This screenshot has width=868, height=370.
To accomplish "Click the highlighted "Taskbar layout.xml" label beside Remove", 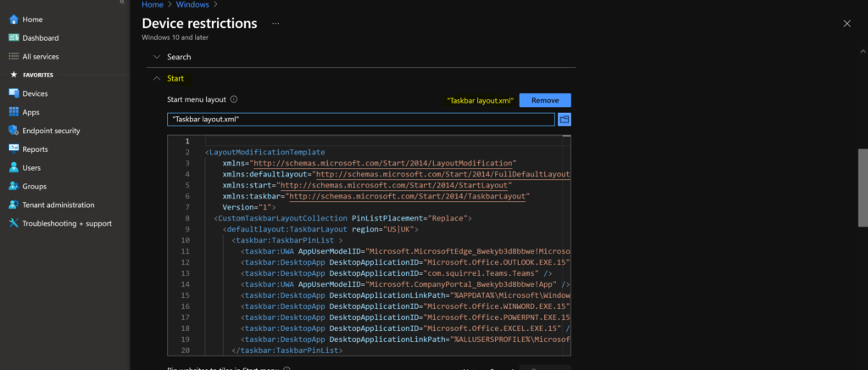I will point(481,101).
